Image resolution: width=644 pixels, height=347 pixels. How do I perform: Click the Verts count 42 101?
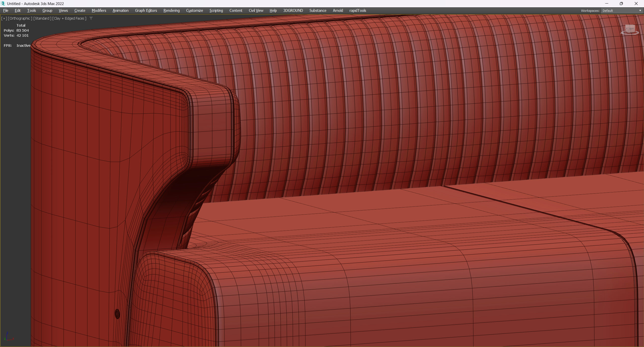(x=22, y=35)
